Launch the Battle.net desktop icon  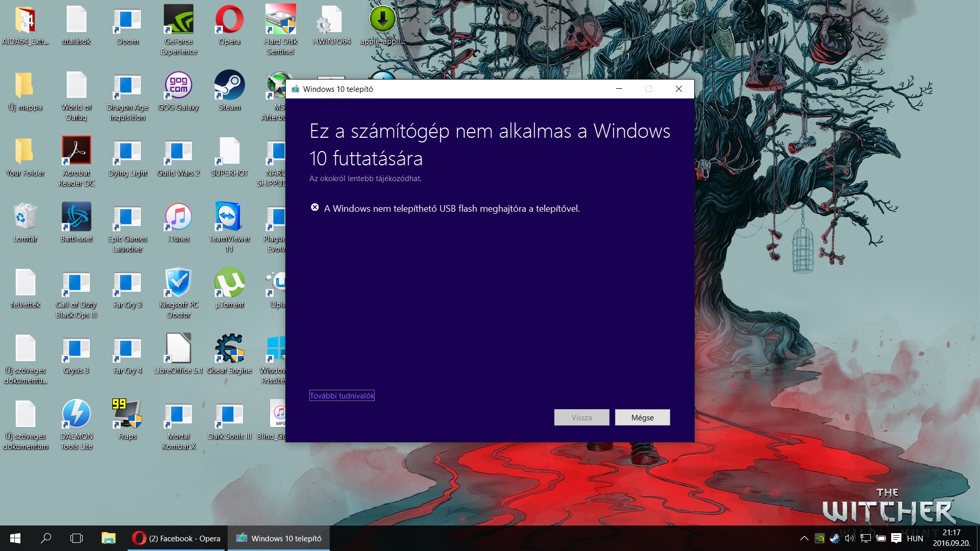point(77,223)
